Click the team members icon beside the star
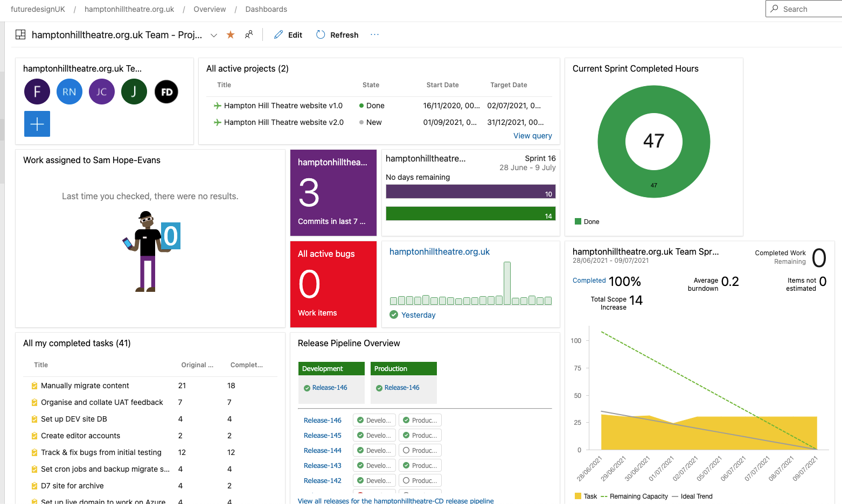Viewport: 842px width, 504px height. (x=249, y=34)
